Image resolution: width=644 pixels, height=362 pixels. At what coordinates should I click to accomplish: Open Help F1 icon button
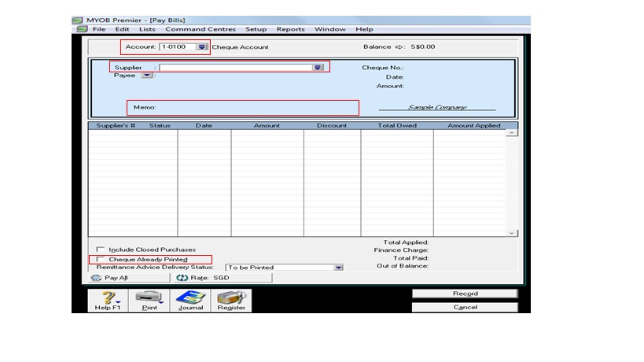coord(108,301)
